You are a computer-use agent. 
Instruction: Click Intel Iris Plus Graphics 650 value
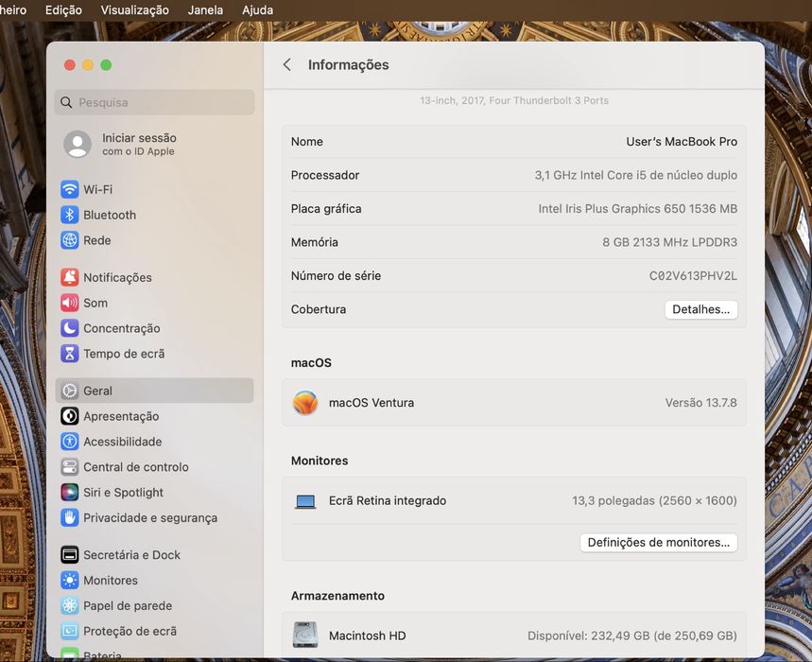coord(637,209)
